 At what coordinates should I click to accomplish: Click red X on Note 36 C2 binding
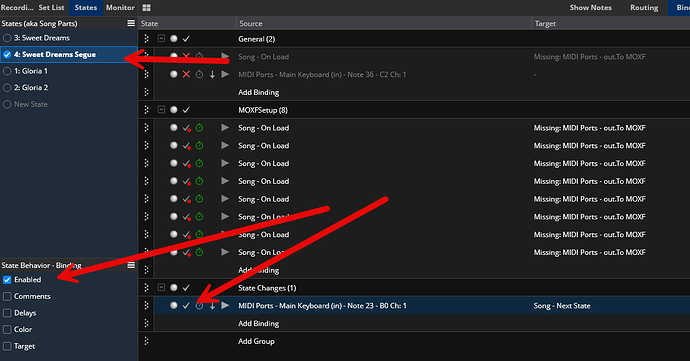point(186,74)
